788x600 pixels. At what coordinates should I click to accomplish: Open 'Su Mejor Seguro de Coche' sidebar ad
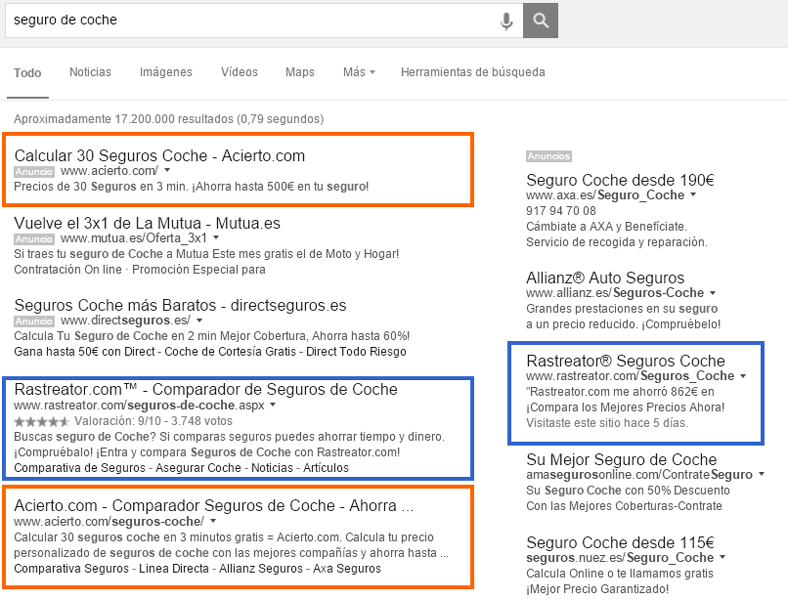coord(622,459)
